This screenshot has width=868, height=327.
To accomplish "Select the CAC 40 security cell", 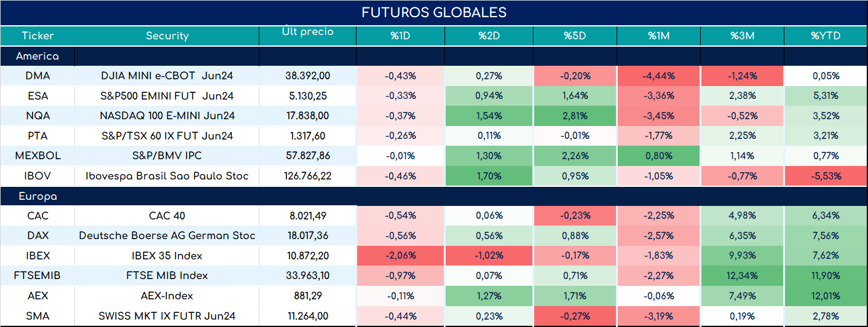I will pos(167,216).
